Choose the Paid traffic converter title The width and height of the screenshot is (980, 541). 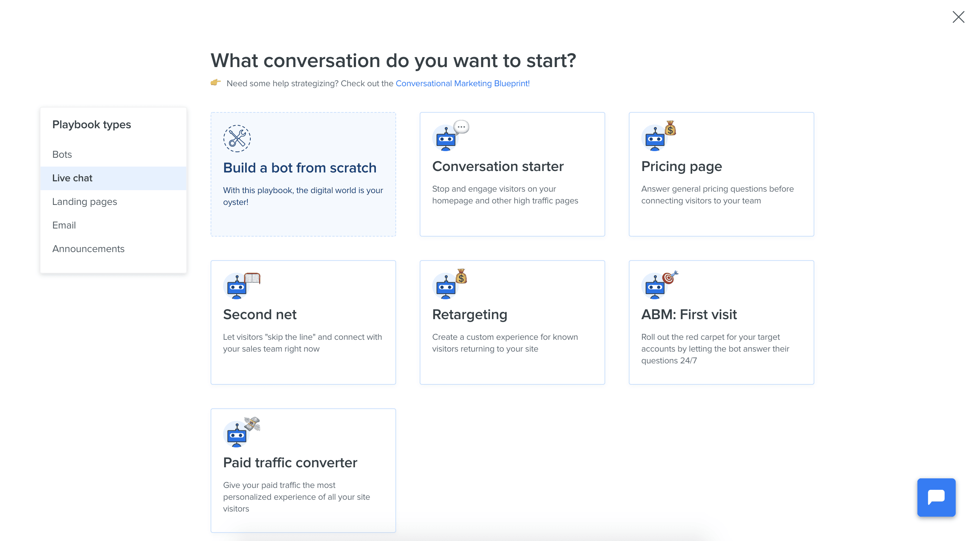(290, 463)
